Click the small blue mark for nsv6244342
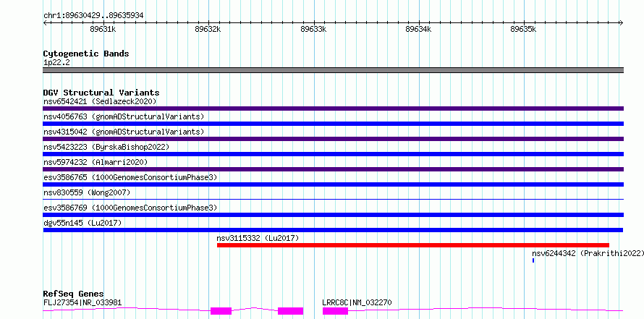This screenshot has height=319, width=644. coord(533,260)
